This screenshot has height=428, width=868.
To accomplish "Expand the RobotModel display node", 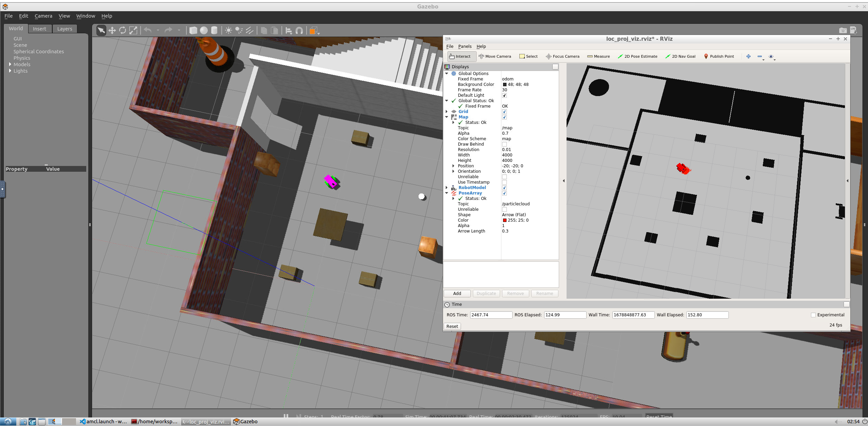I will [x=447, y=188].
